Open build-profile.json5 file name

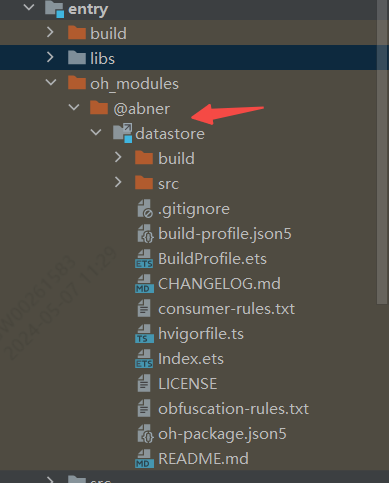[x=225, y=234]
